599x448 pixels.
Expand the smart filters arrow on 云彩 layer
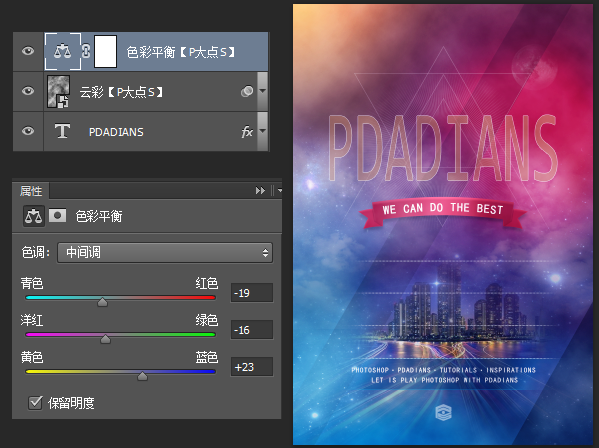[262, 91]
